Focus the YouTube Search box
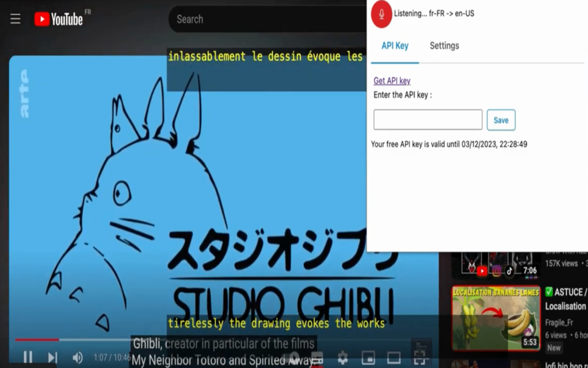 [x=267, y=19]
